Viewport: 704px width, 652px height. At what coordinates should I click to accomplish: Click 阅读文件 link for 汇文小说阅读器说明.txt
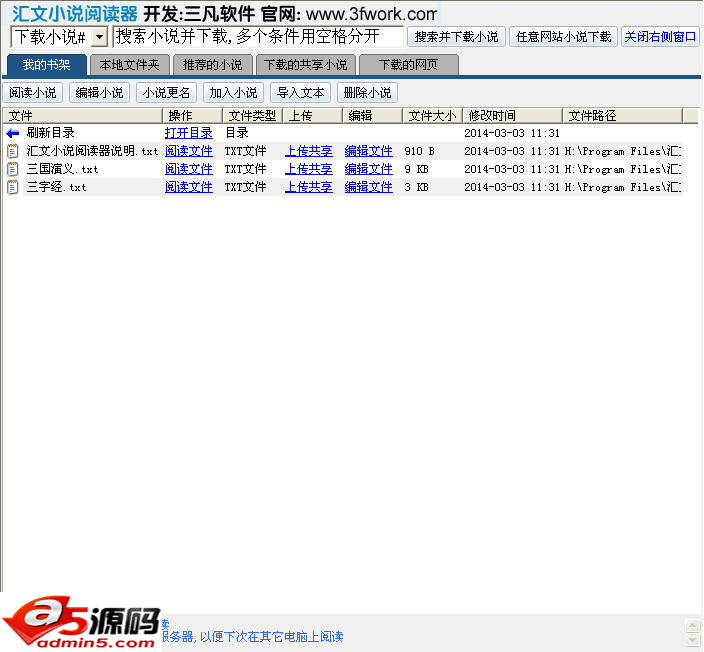(x=189, y=151)
